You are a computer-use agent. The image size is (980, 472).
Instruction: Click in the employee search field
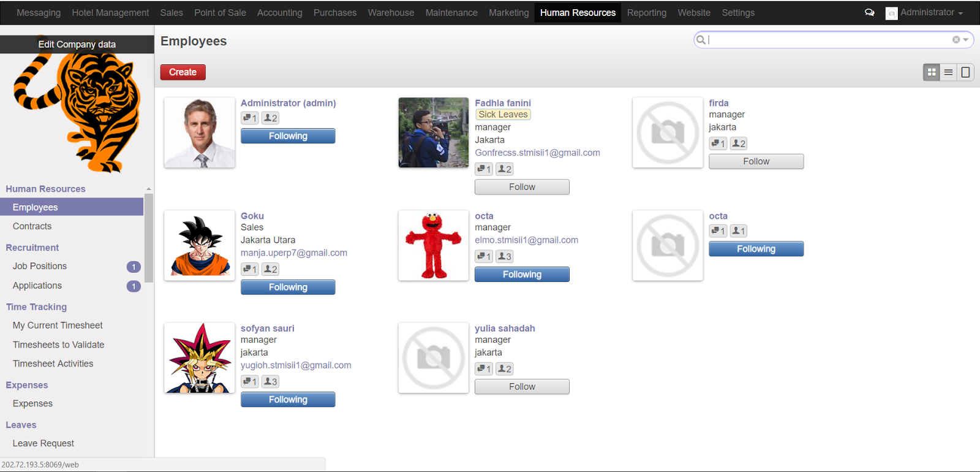pyautogui.click(x=830, y=40)
